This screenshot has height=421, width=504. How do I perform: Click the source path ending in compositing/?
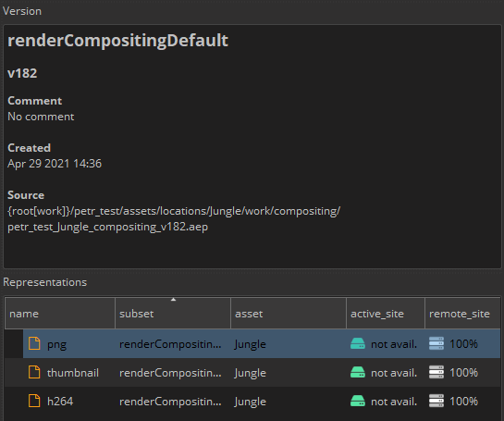tap(174, 211)
